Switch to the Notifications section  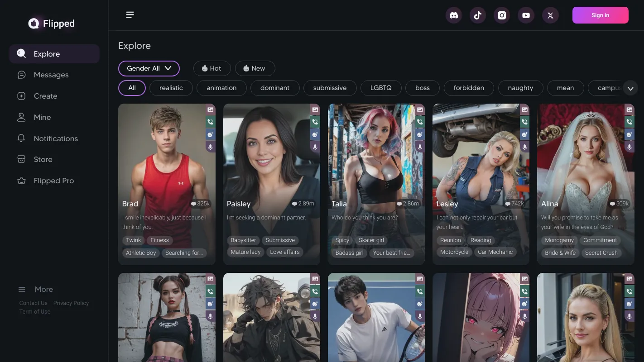pos(56,138)
